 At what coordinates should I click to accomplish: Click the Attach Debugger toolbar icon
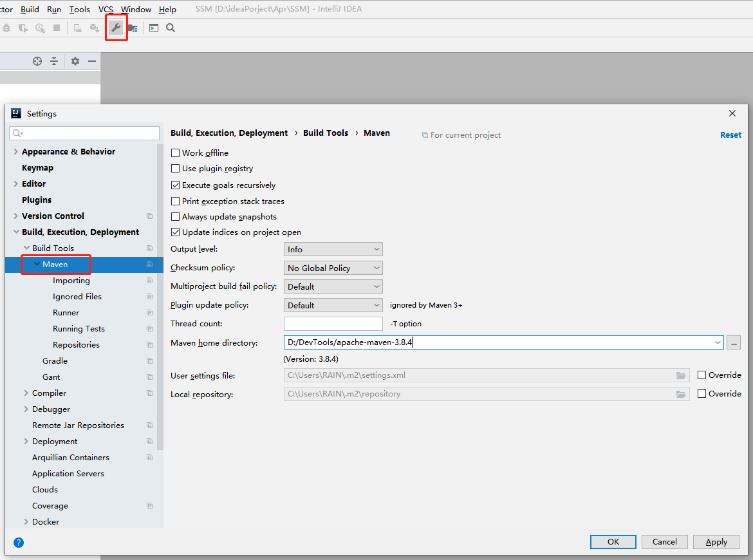pos(77,28)
